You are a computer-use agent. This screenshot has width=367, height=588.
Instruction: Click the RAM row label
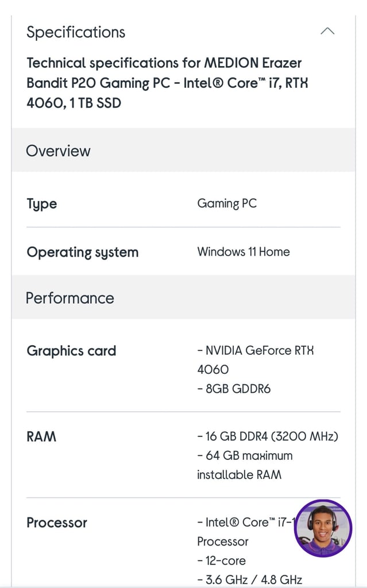[42, 436]
